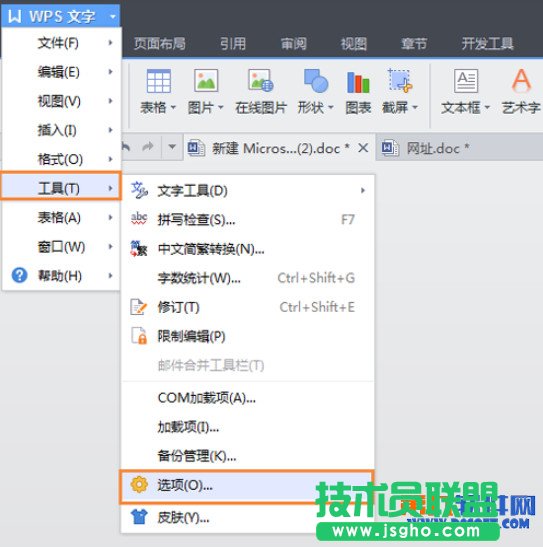Expand the 截屏 ribbon dropdown arrow
Viewport: 543px width, 547px height.
click(415, 107)
